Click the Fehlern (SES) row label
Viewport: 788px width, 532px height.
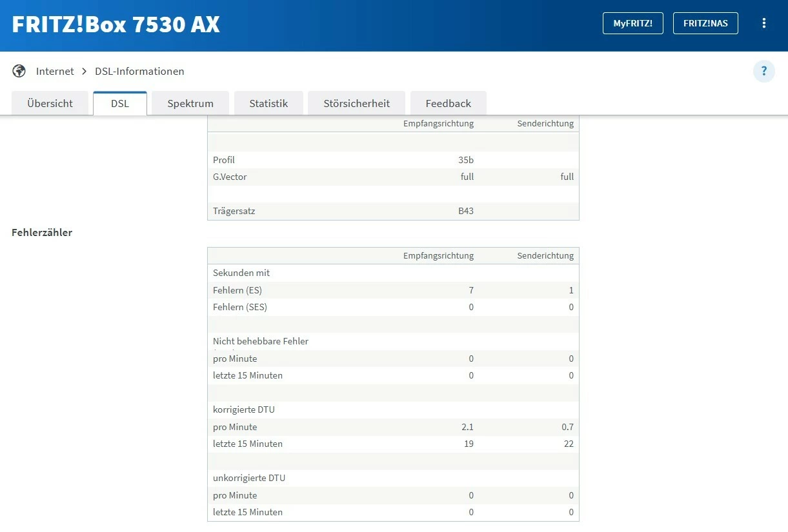click(240, 308)
